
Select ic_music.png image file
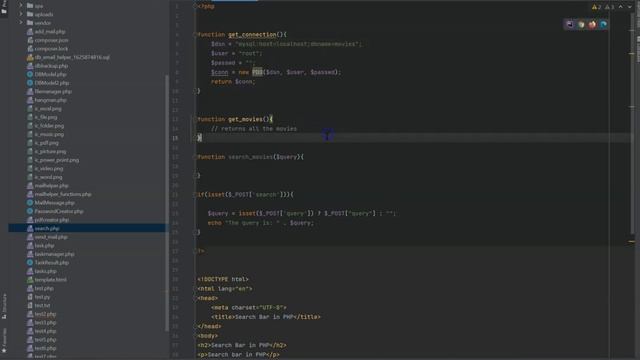tap(49, 134)
